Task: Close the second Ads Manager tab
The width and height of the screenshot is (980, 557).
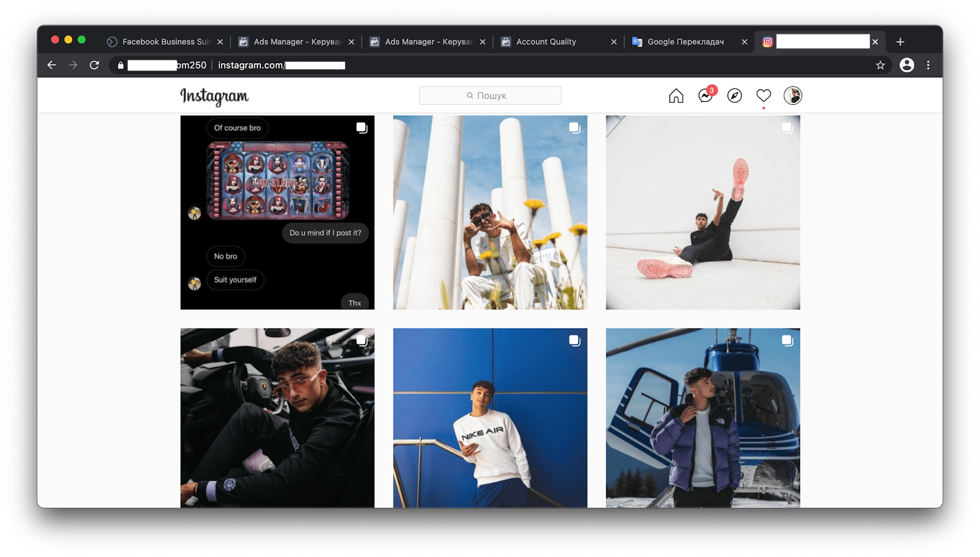Action: [x=483, y=42]
